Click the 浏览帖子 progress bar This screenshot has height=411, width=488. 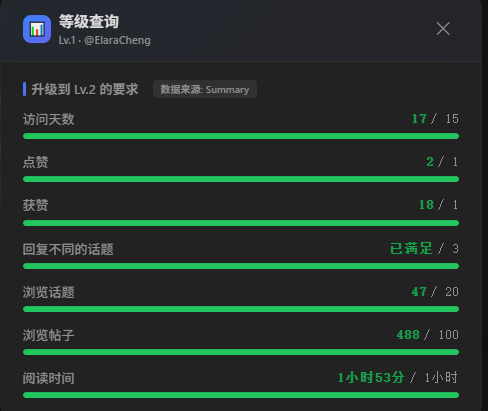241,352
